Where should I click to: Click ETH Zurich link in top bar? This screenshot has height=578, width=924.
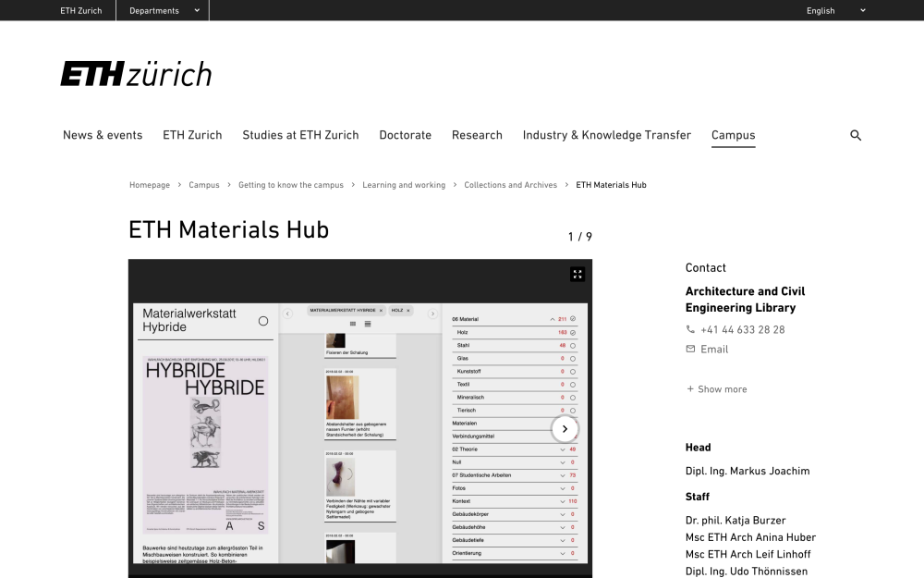[80, 10]
